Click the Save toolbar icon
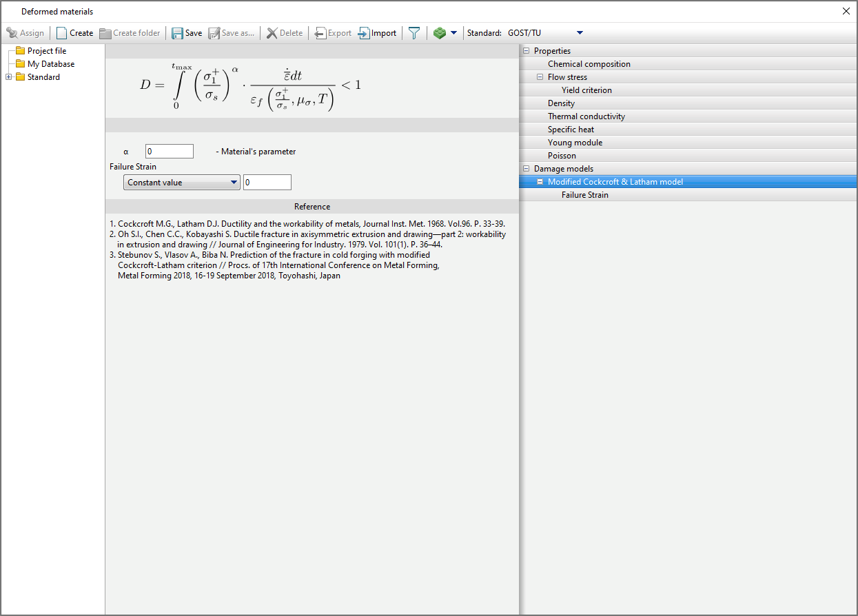Image resolution: width=858 pixels, height=616 pixels. tap(178, 33)
